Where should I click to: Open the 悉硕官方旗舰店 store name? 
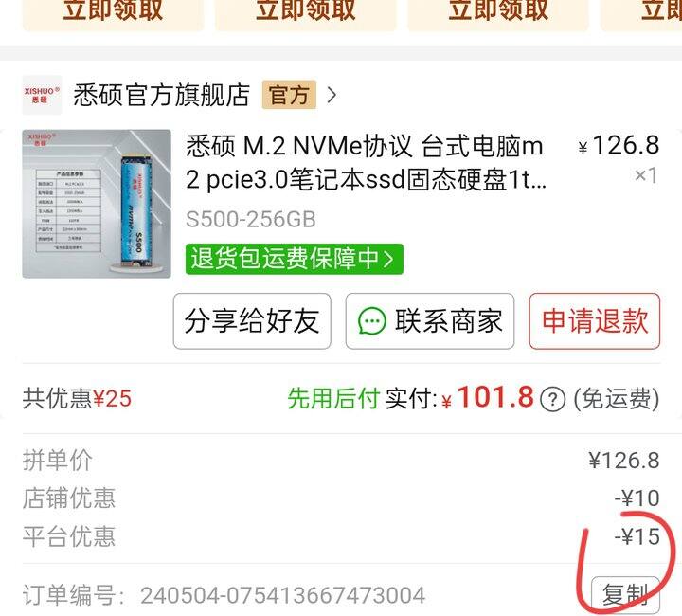click(161, 95)
